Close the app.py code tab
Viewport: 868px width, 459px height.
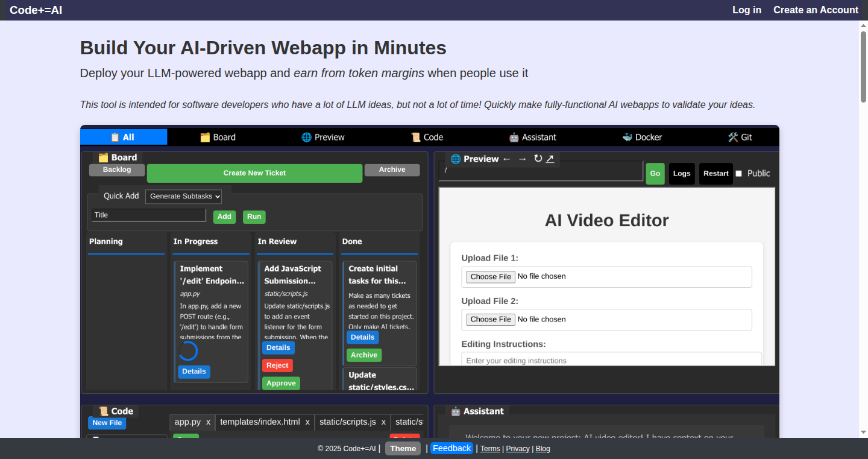208,422
